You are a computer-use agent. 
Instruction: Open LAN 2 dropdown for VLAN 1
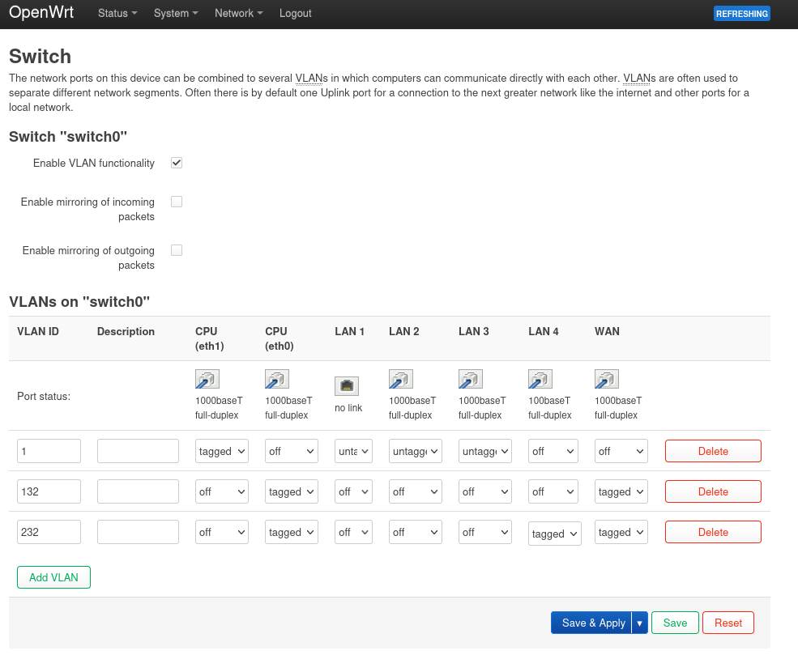point(416,451)
